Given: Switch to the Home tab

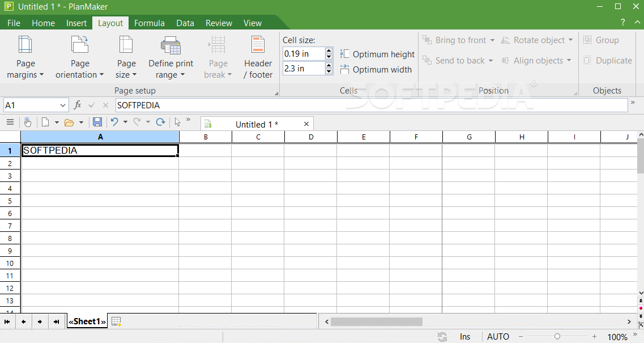Looking at the screenshot, I should coord(43,23).
